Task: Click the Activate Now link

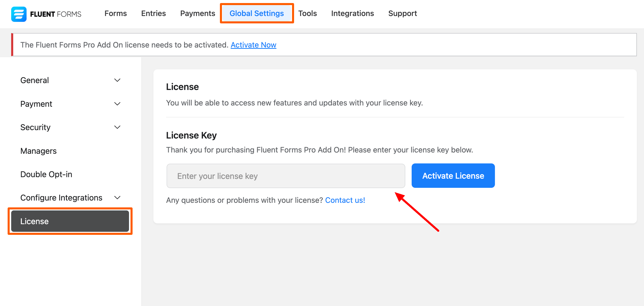Action: coord(253,45)
